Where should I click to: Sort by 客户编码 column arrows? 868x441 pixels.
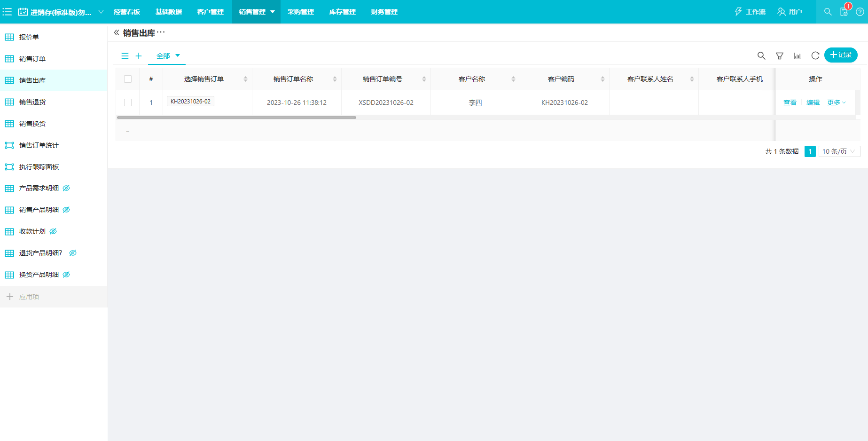[x=602, y=79]
